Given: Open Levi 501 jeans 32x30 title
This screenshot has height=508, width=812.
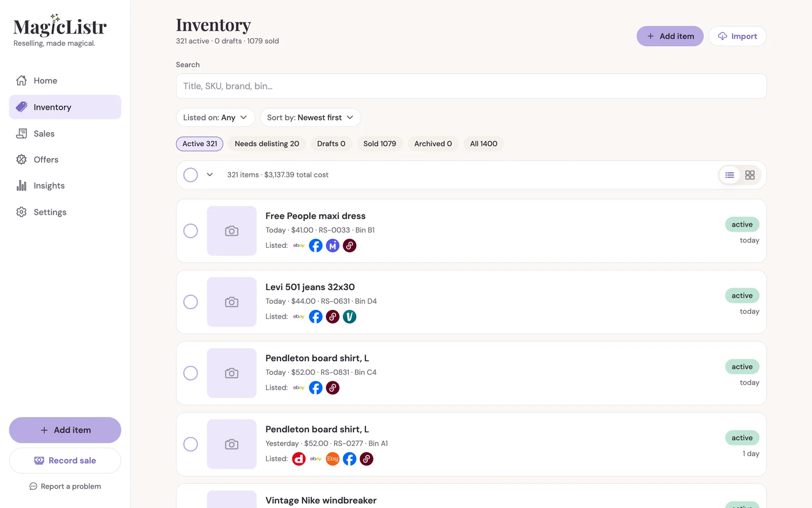Looking at the screenshot, I should 310,288.
